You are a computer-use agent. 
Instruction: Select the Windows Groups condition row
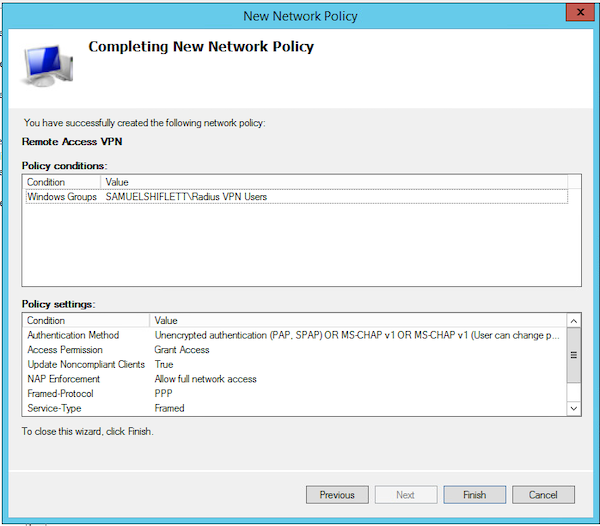click(297, 197)
